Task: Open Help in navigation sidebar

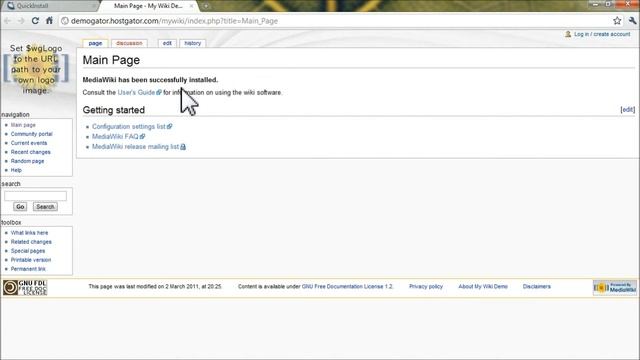Action: 16,170
